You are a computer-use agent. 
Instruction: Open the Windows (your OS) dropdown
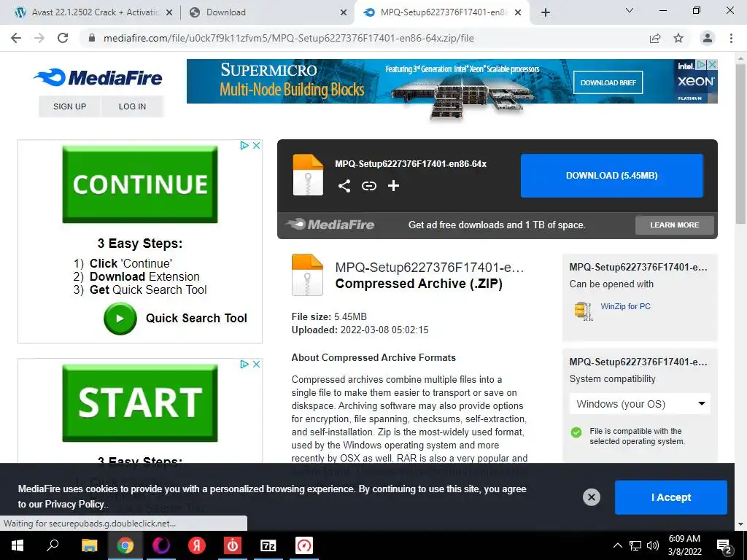(x=640, y=404)
